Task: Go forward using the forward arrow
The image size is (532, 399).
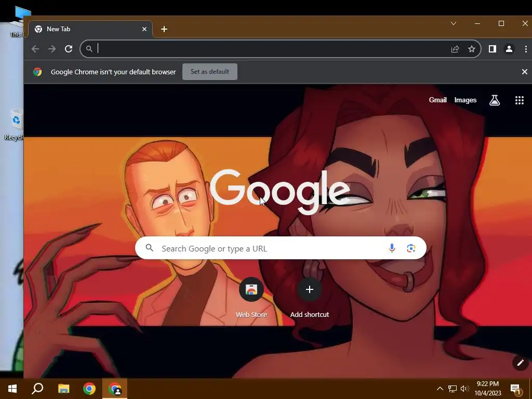Action: pos(52,49)
